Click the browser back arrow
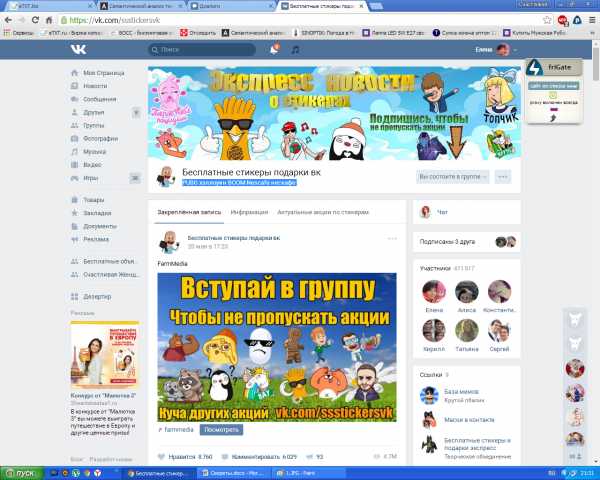This screenshot has height=480, width=600. (x=8, y=20)
